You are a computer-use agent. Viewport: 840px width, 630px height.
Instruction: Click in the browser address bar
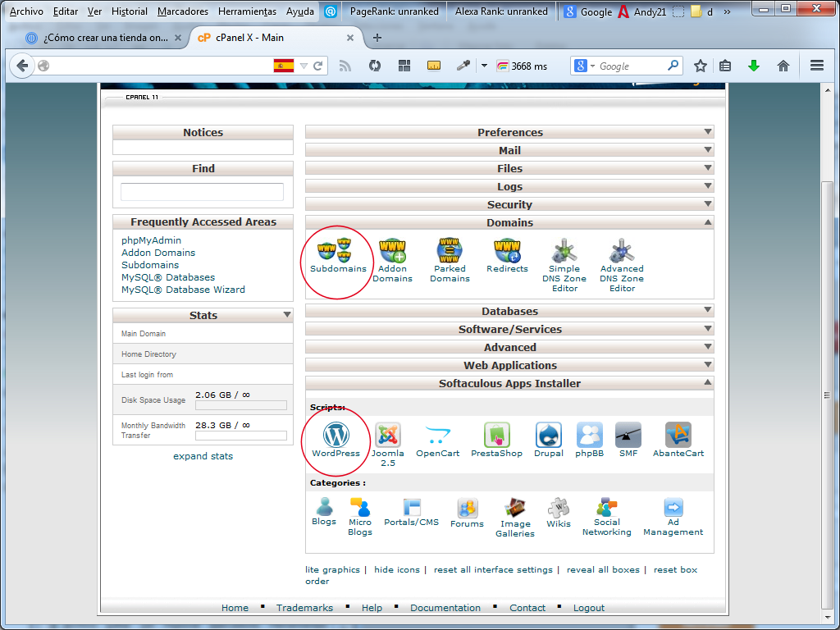(161, 66)
